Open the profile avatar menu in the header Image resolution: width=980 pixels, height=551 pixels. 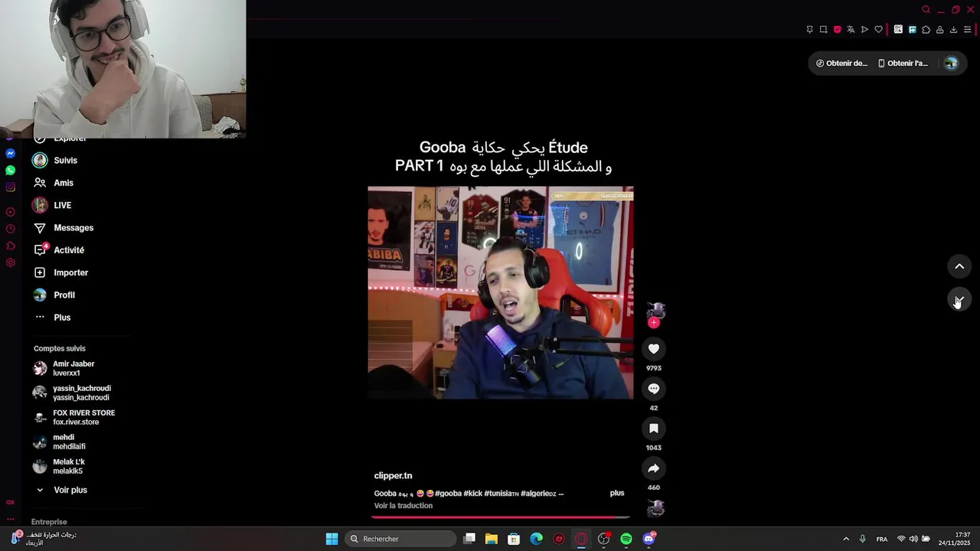(x=951, y=64)
